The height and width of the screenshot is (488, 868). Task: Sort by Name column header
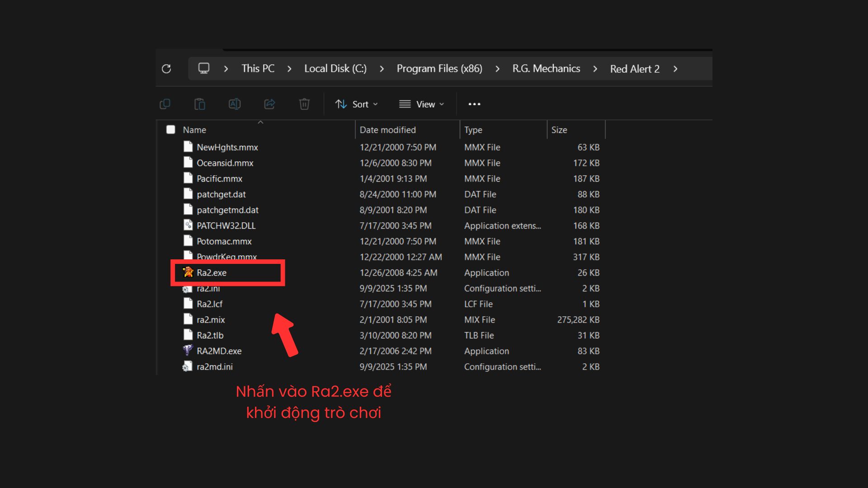coord(194,130)
